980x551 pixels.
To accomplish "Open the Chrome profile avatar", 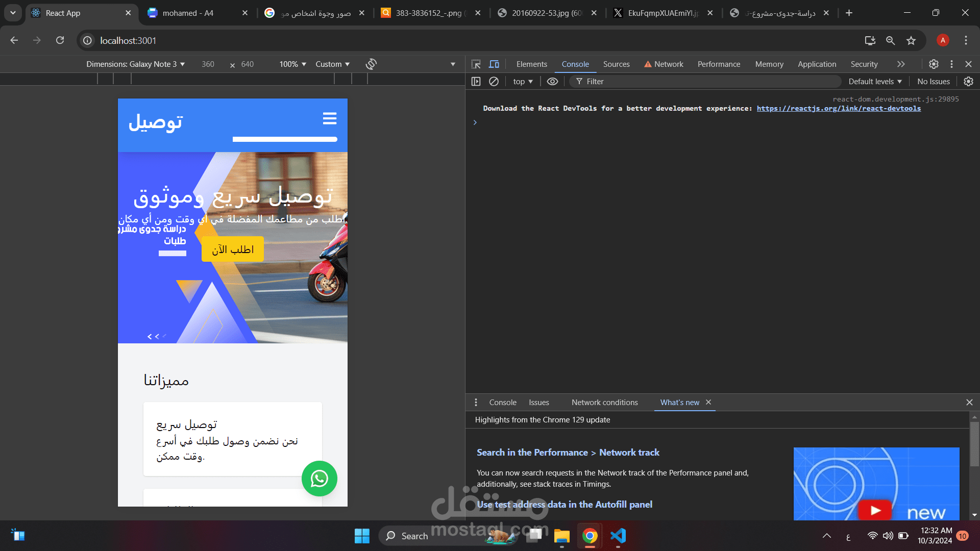I will pos(943,40).
